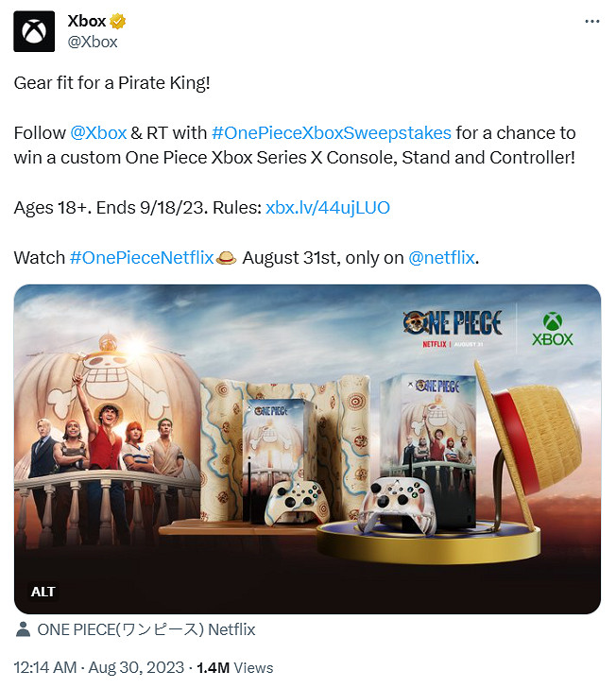Click the @Xbox handle under the name
This screenshot has width=616, height=688.
point(93,42)
